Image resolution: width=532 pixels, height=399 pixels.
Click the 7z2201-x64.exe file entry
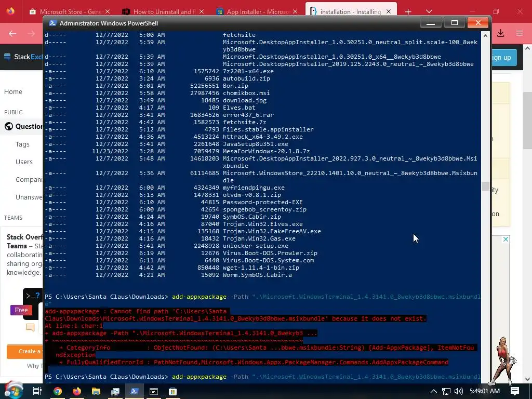click(248, 71)
